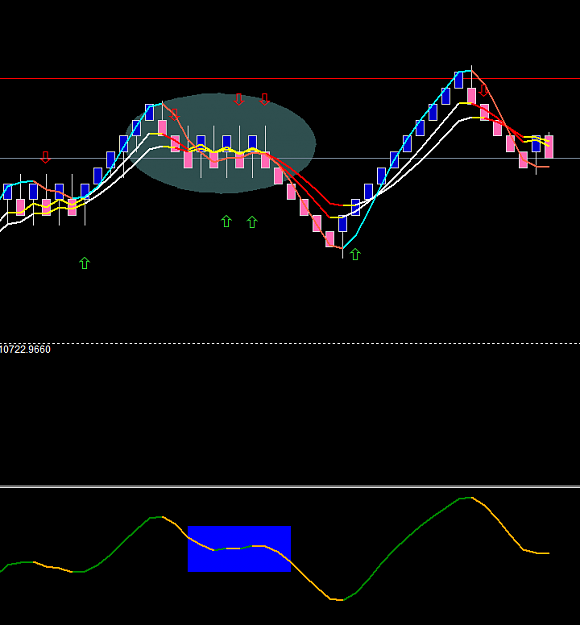Select left red down arrow atop the ellipse

[x=239, y=99]
